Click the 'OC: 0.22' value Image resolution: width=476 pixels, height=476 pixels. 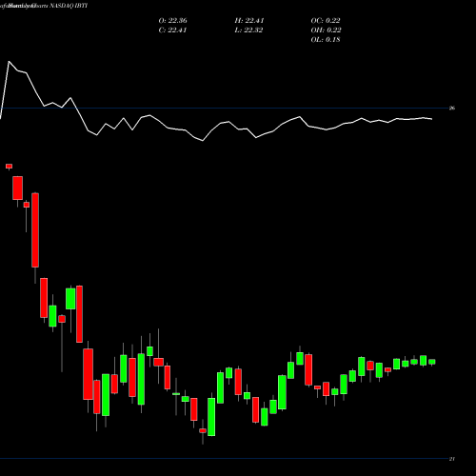coord(326,21)
